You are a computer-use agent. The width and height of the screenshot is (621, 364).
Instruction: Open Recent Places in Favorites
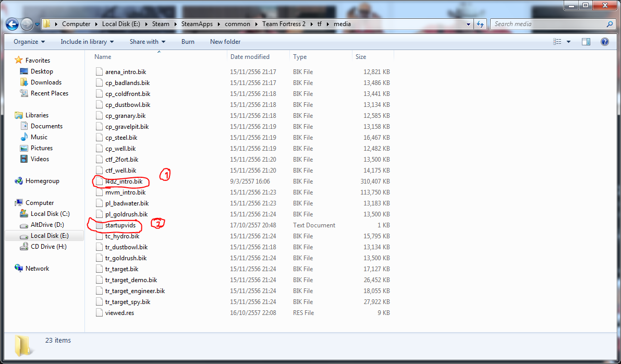50,93
